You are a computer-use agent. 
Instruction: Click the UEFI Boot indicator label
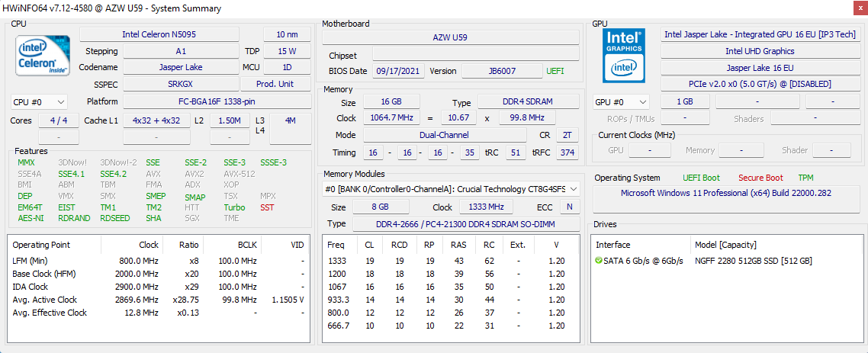tap(701, 178)
